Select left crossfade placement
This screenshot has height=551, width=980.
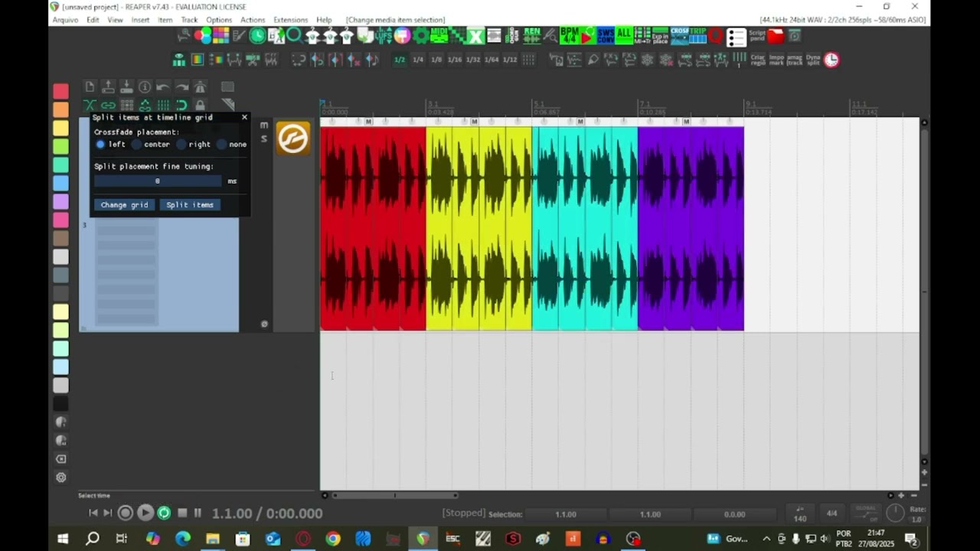[100, 144]
